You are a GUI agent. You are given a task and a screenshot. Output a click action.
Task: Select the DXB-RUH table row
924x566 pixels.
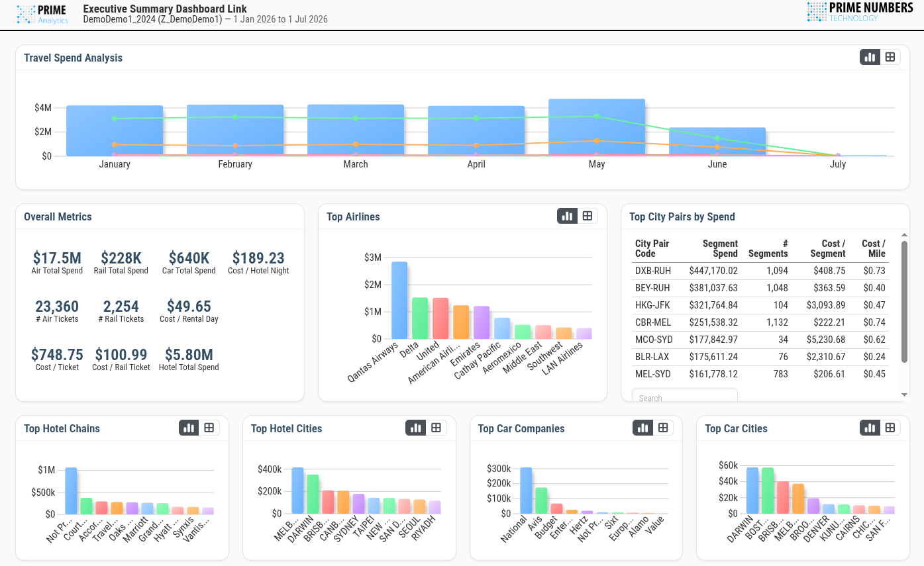(x=760, y=271)
